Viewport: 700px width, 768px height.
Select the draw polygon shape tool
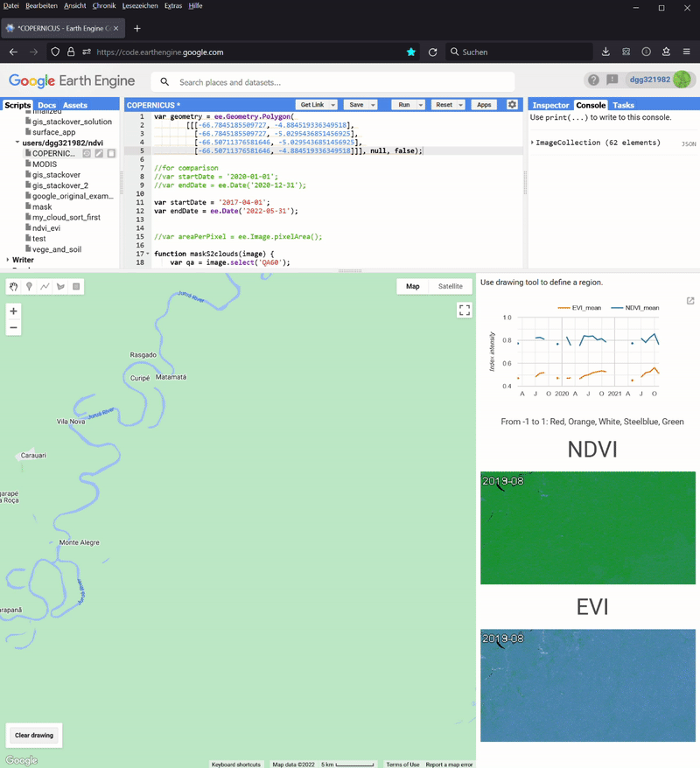coord(61,287)
